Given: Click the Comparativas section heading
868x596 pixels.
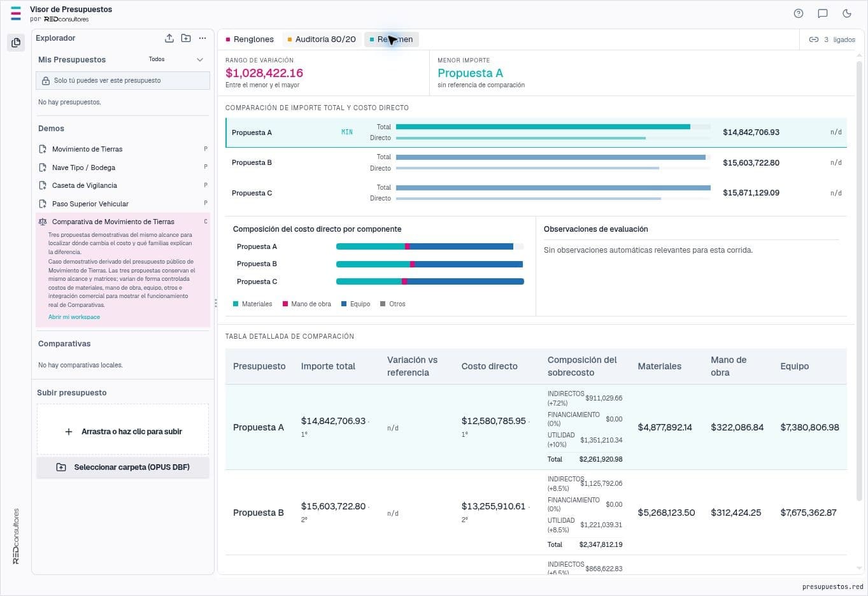Looking at the screenshot, I should [64, 344].
